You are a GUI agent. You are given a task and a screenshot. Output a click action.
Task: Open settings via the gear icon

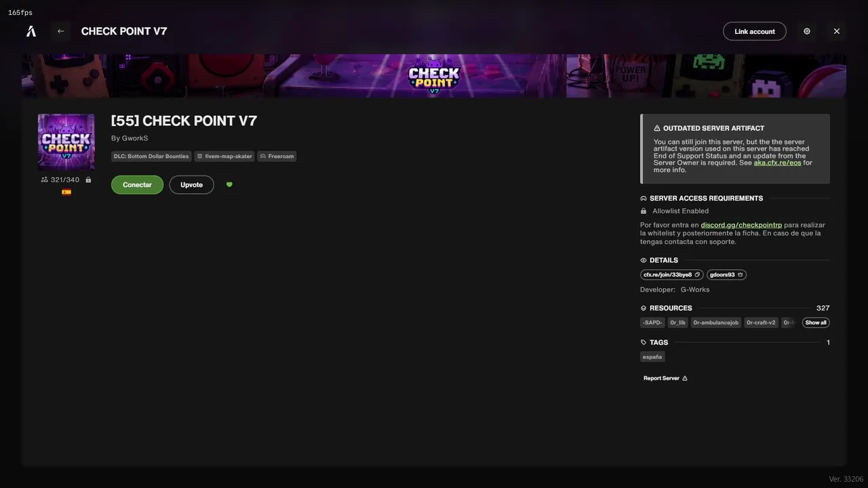tap(807, 31)
